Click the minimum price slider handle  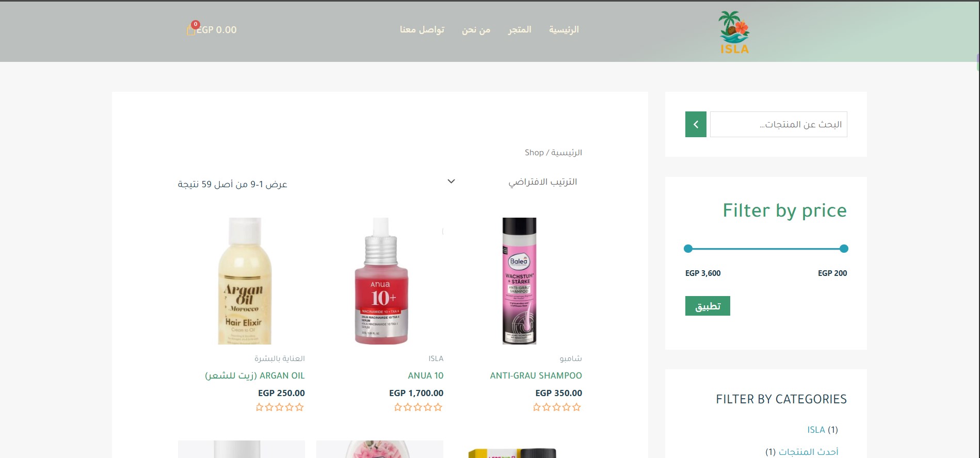click(844, 249)
